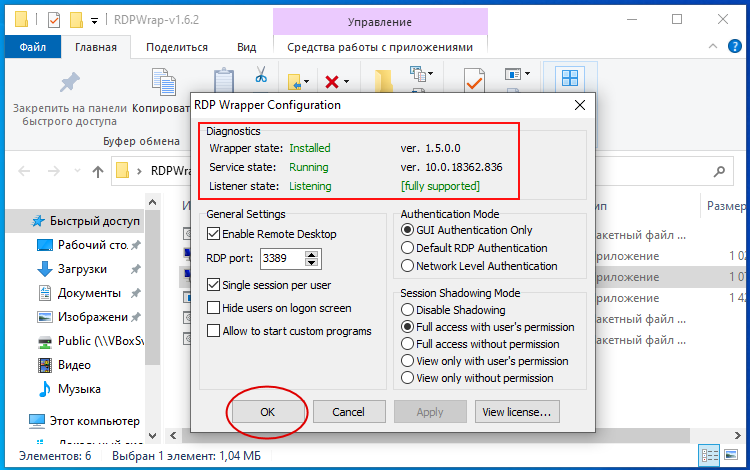Viewport: 750px width, 470px height.
Task: Click the select all grid icon
Action: pyautogui.click(x=570, y=77)
